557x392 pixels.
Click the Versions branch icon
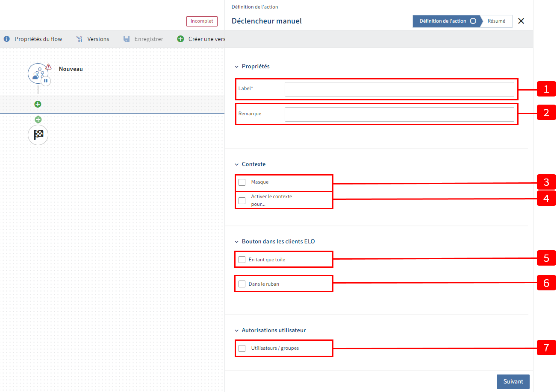[x=79, y=39]
